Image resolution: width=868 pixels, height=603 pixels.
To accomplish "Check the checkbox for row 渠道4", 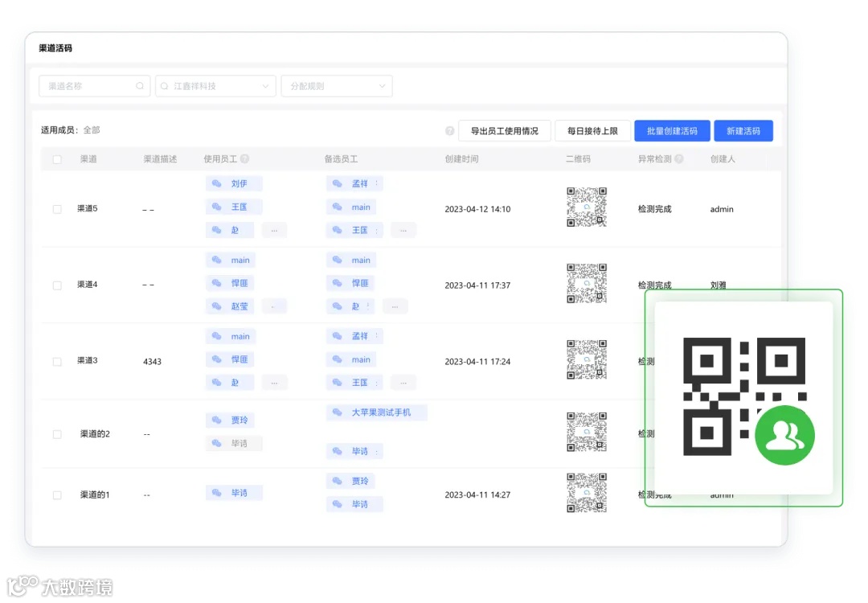I will tap(57, 285).
